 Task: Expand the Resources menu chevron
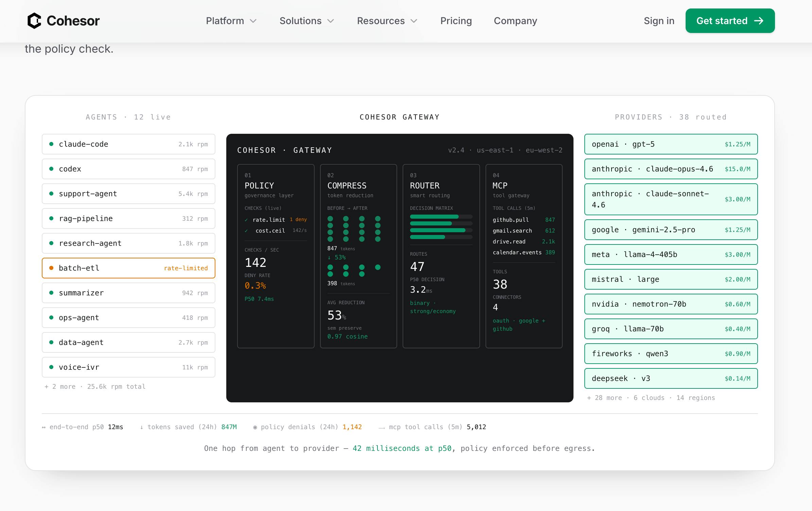(414, 21)
